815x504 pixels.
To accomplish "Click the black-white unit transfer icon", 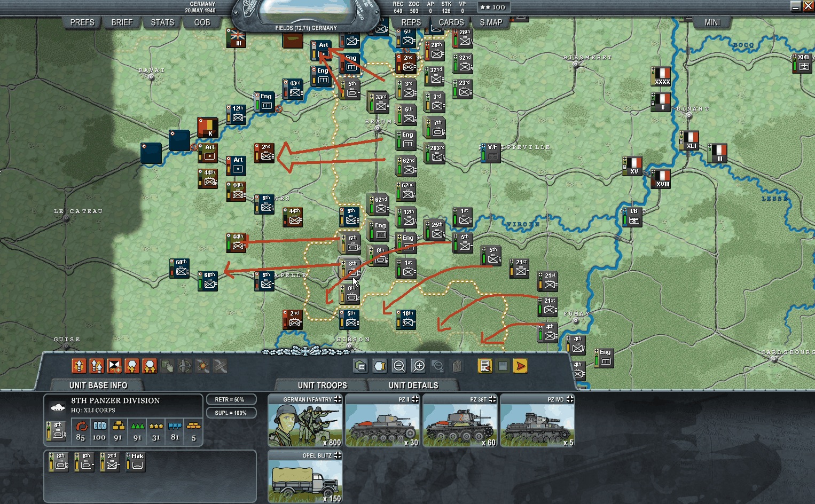I will pyautogui.click(x=114, y=366).
